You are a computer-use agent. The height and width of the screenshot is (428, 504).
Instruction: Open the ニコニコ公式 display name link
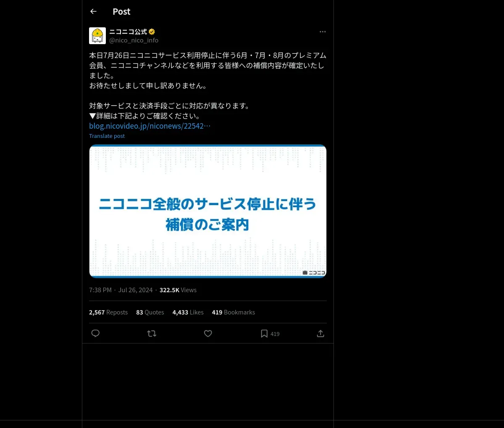(x=128, y=32)
